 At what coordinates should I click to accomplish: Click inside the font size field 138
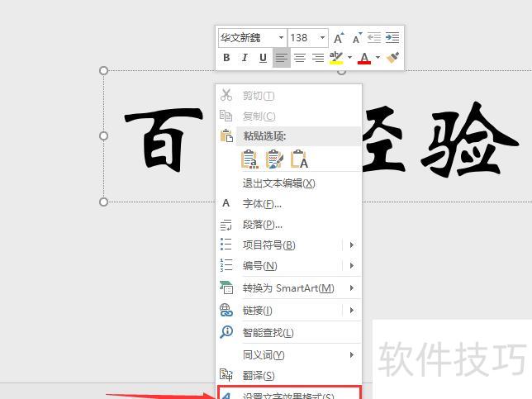(303, 38)
